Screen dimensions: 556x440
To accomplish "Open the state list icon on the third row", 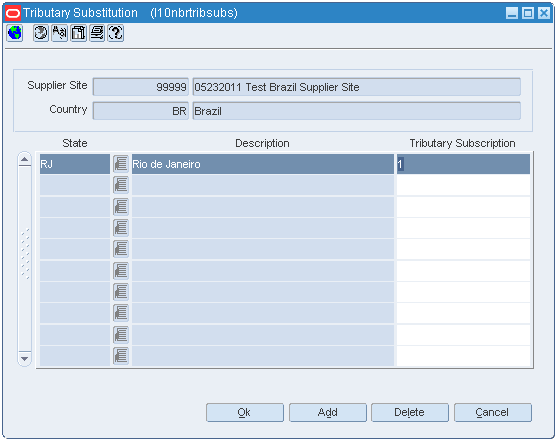I will [x=121, y=207].
